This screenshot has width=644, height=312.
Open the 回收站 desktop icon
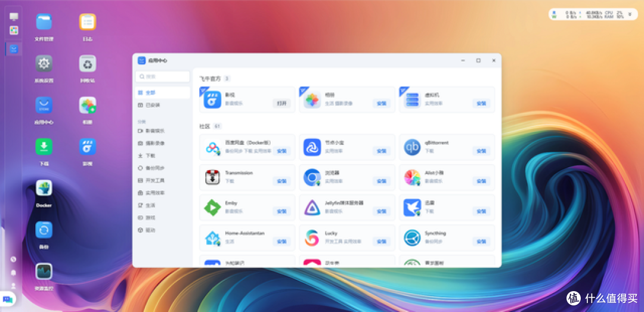(88, 63)
